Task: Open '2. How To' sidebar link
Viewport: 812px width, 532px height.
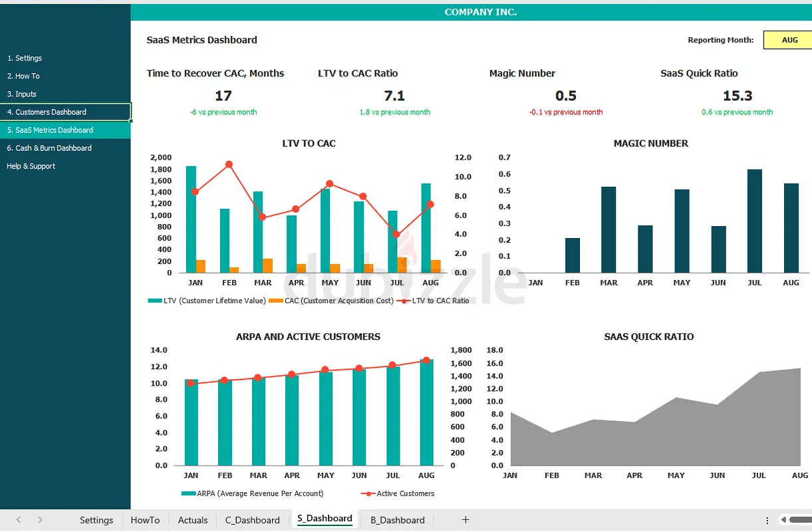Action: point(23,76)
